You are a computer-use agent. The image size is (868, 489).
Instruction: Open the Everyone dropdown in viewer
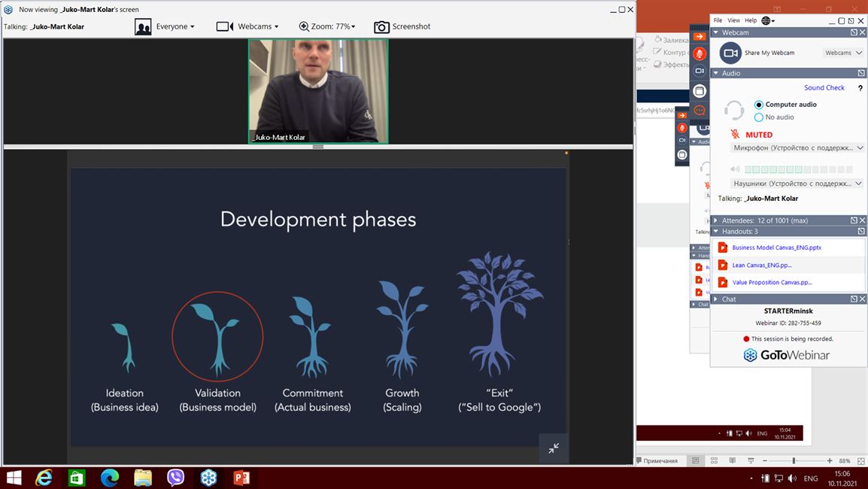point(175,26)
